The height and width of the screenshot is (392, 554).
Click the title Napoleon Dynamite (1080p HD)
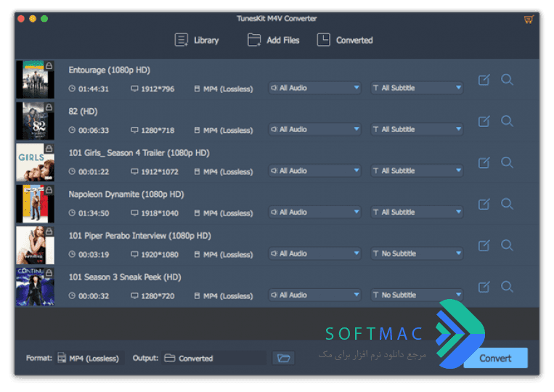coord(126,195)
